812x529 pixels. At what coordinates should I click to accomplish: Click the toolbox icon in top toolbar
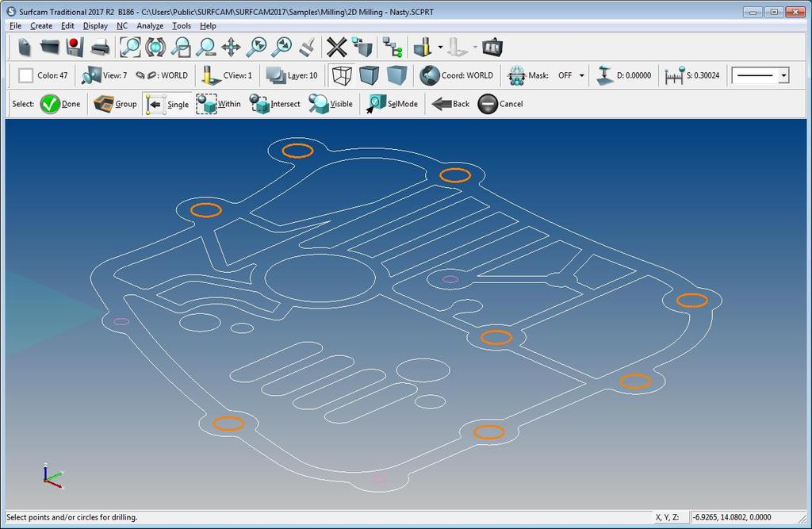[x=492, y=47]
